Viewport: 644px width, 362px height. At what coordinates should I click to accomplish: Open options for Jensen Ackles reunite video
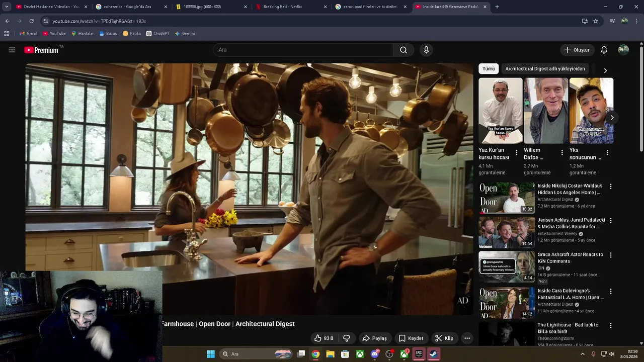pyautogui.click(x=611, y=221)
